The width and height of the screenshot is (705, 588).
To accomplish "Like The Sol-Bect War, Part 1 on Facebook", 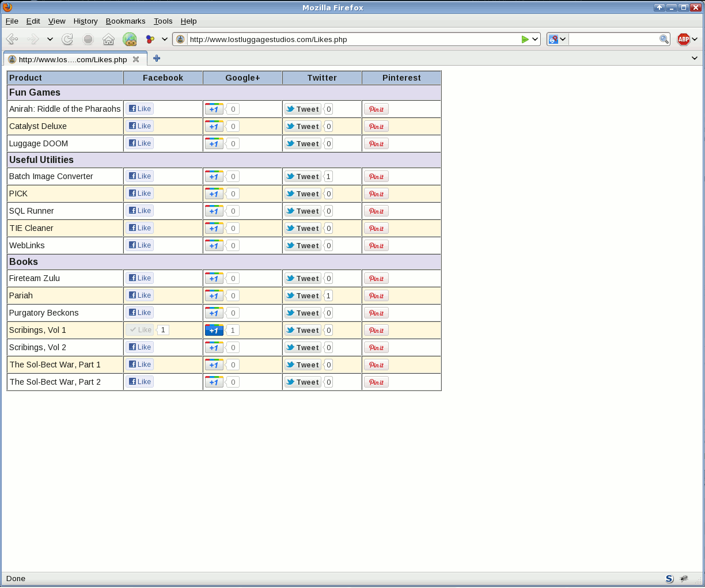I will coord(140,365).
